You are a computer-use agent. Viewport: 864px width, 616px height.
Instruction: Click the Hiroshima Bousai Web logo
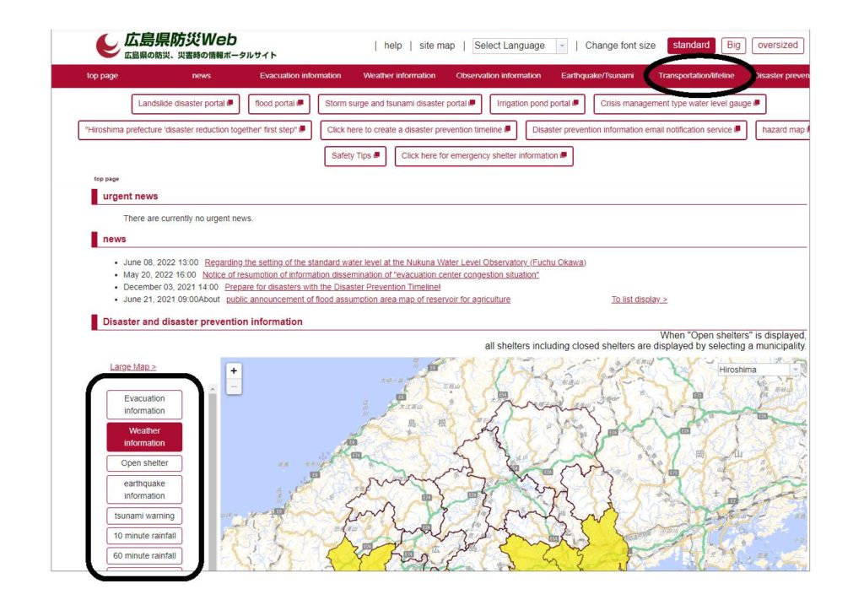pos(186,46)
